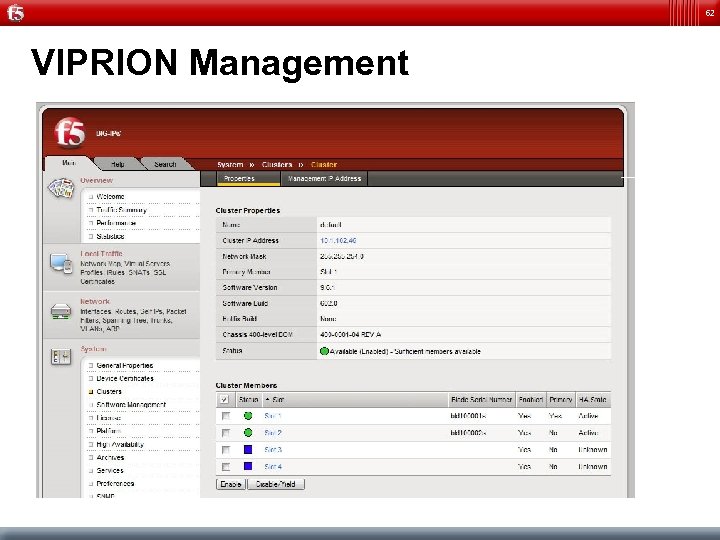Tick the checkbox for Slot 1

225,416
